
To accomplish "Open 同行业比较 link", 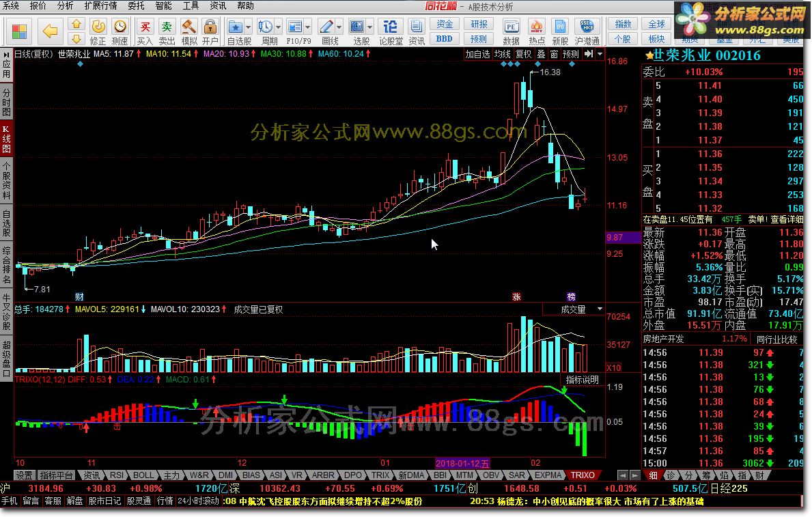I will pyautogui.click(x=776, y=339).
